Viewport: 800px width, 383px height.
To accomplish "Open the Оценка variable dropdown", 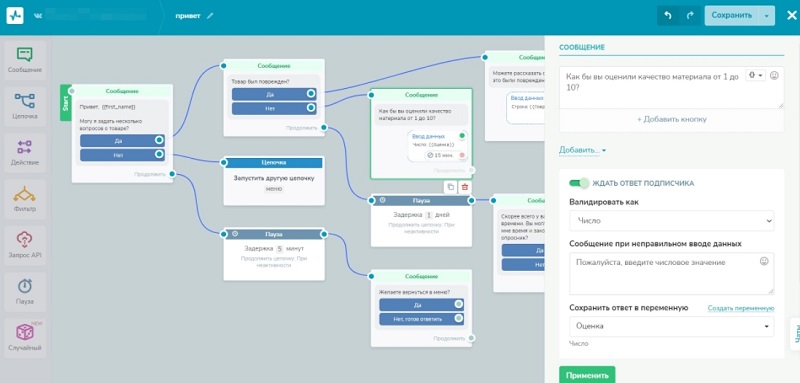I will tap(671, 326).
